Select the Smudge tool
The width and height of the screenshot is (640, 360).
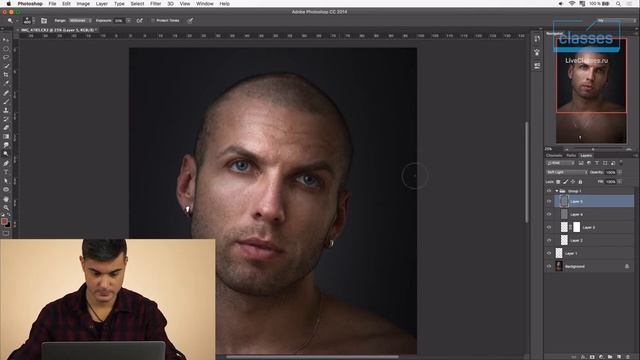click(x=6, y=145)
